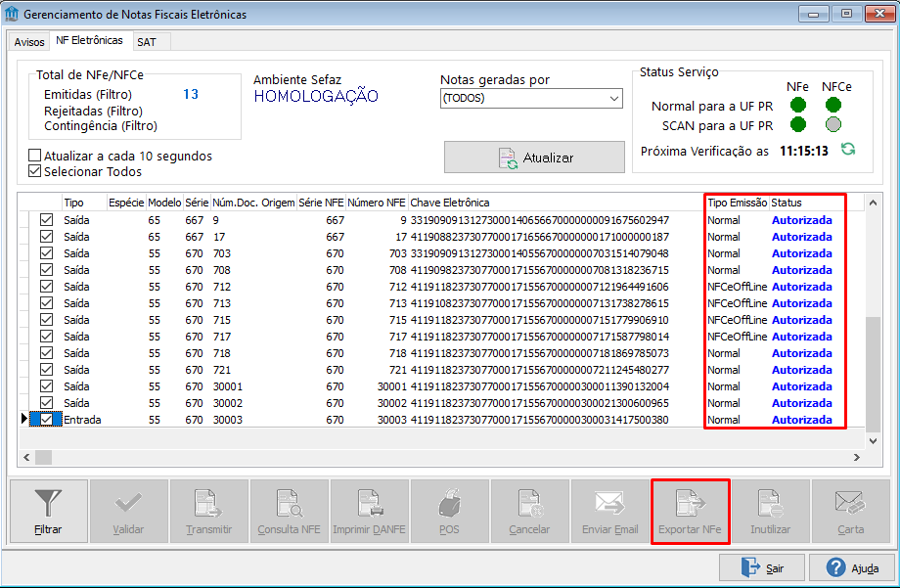Click Entrada type cell in last row
Viewport: 900px width, 588px height.
pyautogui.click(x=82, y=420)
